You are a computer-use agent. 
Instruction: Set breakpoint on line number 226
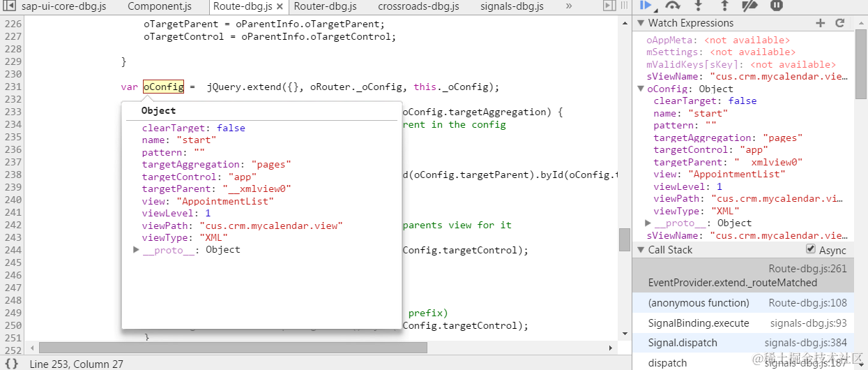tap(13, 24)
